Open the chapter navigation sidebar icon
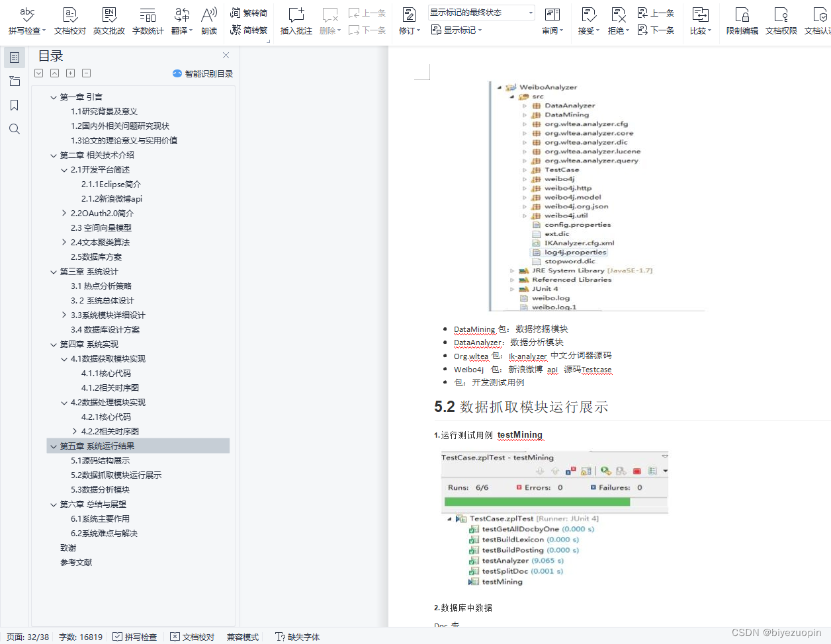The height and width of the screenshot is (644, 831). point(15,81)
